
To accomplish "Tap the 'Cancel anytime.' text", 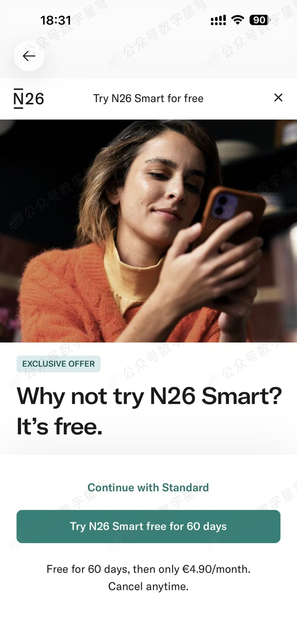I will (148, 586).
